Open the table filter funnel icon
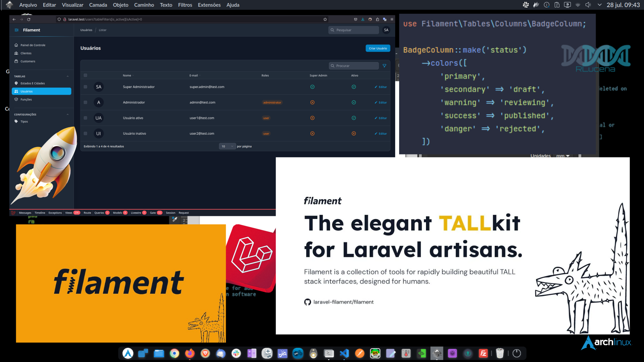This screenshot has width=644, height=362. point(384,66)
